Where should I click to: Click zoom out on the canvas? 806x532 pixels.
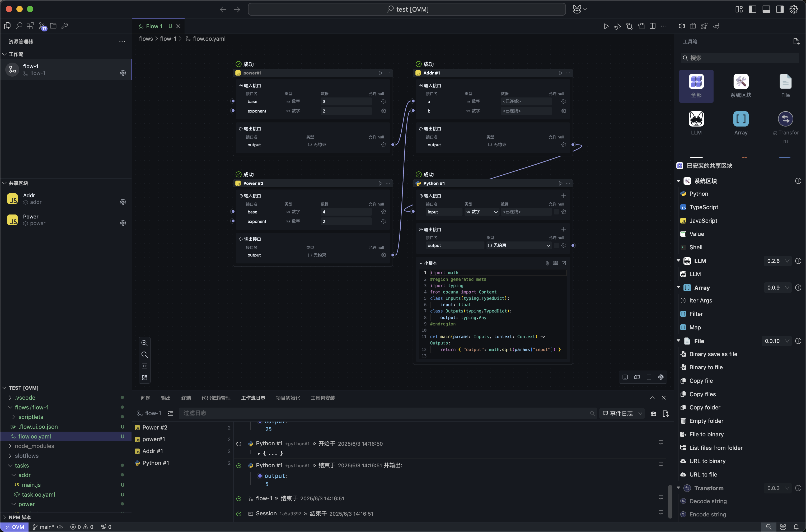coord(144,354)
